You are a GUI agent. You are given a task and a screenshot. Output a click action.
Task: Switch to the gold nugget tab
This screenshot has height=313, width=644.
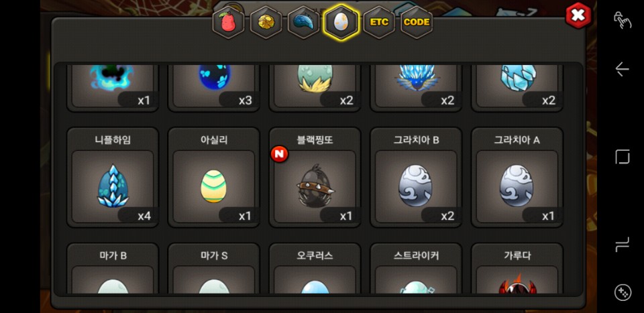click(266, 22)
